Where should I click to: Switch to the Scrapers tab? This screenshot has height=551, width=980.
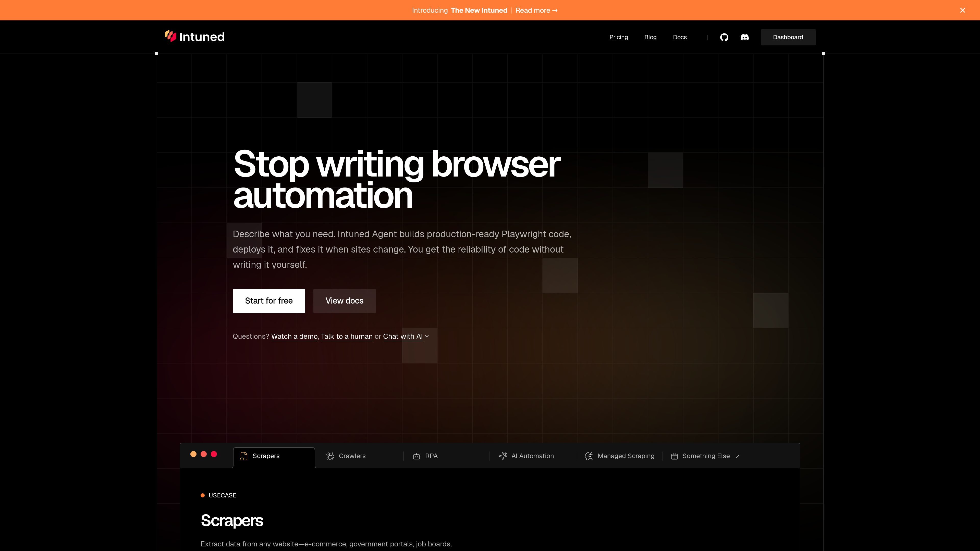274,457
